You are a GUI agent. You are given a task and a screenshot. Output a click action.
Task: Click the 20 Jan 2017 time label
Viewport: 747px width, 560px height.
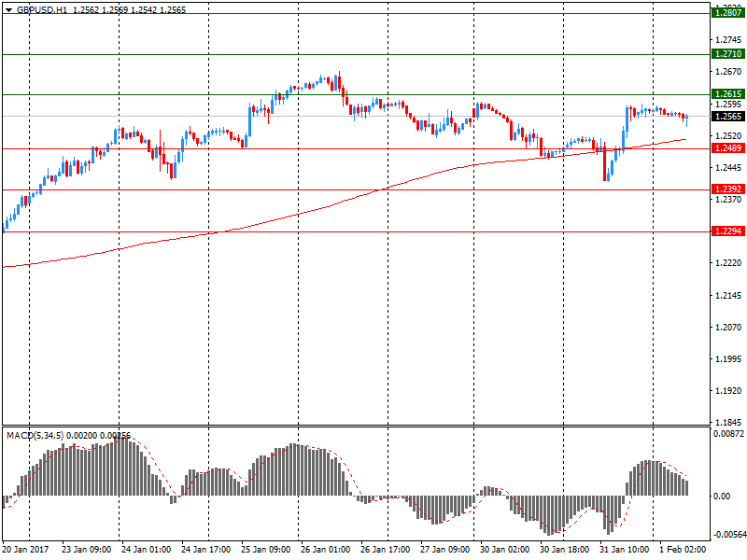[x=25, y=550]
